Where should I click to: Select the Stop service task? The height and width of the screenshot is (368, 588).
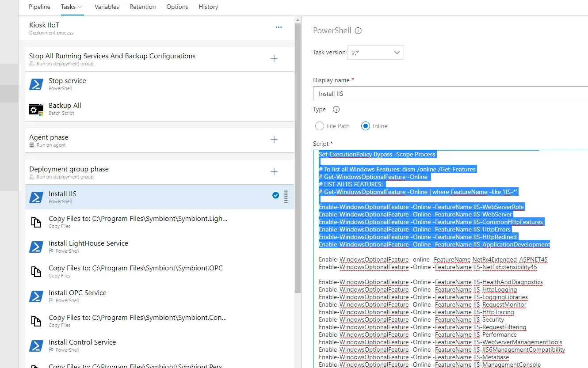point(160,84)
